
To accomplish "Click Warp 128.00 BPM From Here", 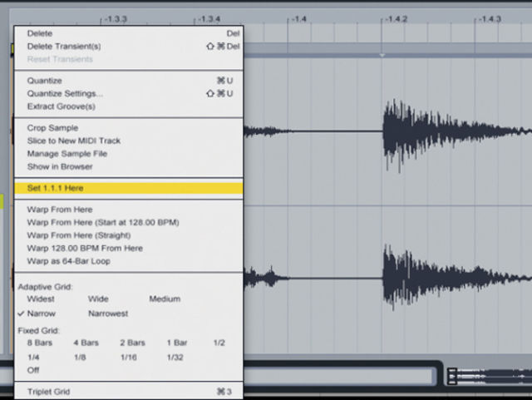I will pos(129,248).
